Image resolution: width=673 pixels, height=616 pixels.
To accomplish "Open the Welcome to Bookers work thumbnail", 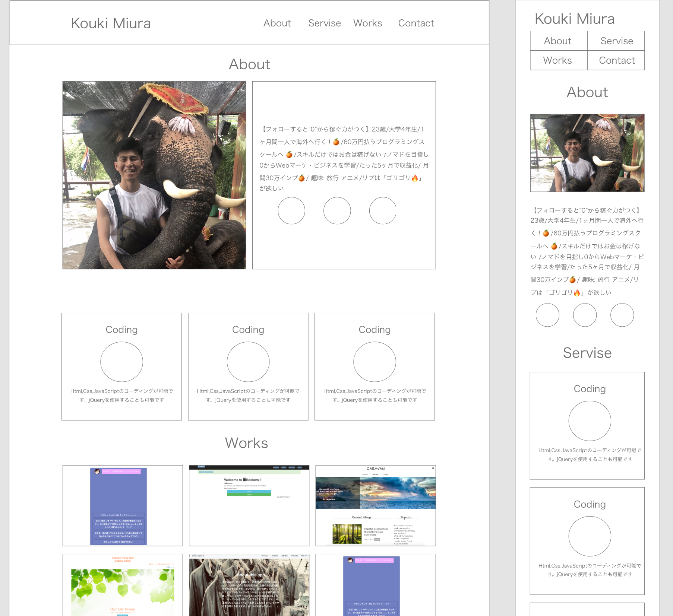I will [x=249, y=505].
